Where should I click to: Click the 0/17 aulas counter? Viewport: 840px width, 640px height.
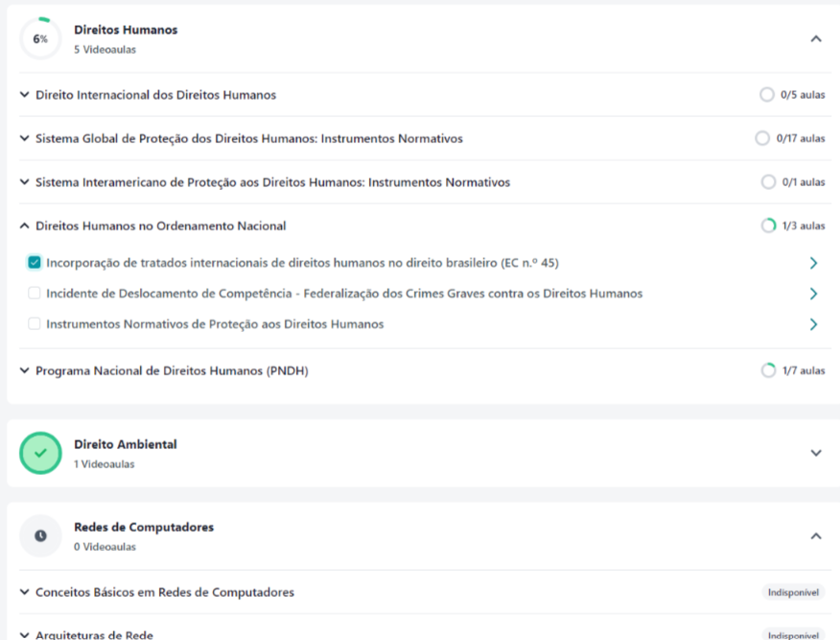tap(801, 138)
